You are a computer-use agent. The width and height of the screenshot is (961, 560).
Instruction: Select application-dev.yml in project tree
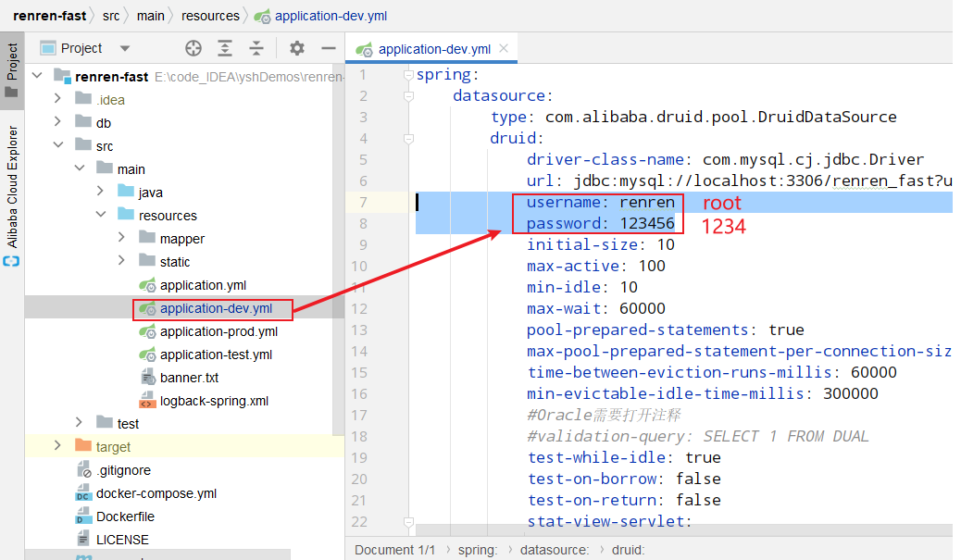[x=216, y=308]
